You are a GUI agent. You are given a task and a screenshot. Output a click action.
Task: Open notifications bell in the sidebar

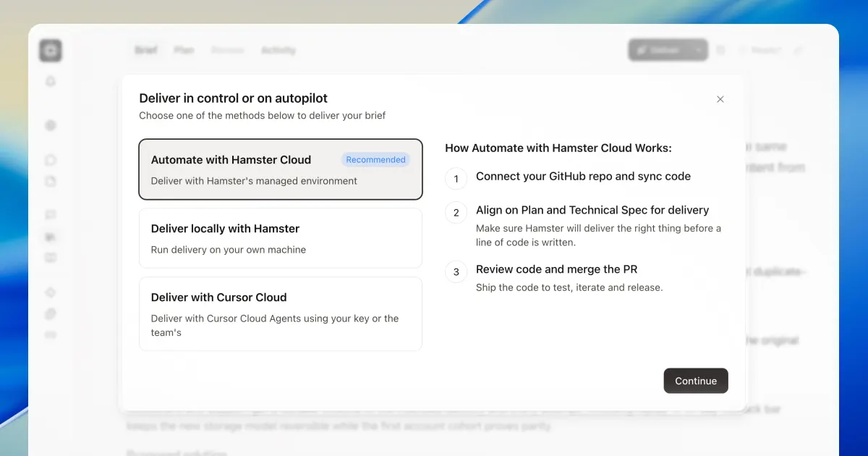click(51, 81)
